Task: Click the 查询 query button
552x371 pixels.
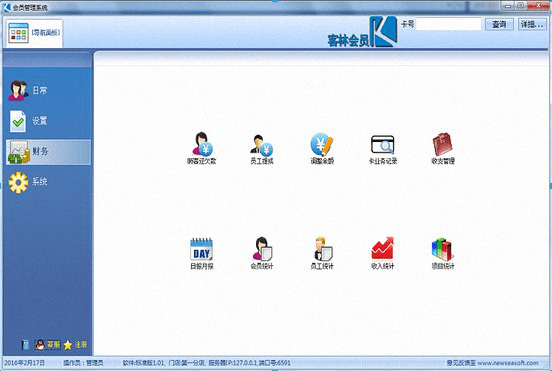Action: pyautogui.click(x=499, y=24)
